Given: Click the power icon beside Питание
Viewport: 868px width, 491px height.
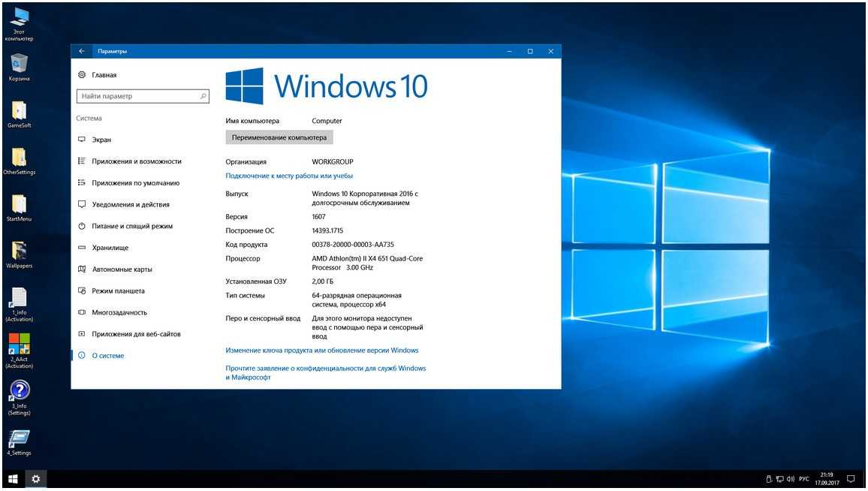Looking at the screenshot, I should [x=82, y=226].
